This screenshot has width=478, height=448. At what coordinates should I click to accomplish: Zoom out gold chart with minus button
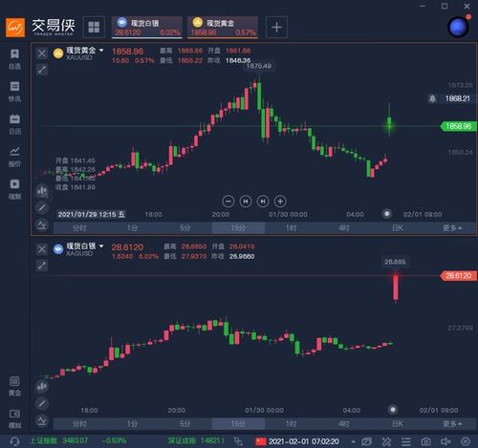[228, 202]
